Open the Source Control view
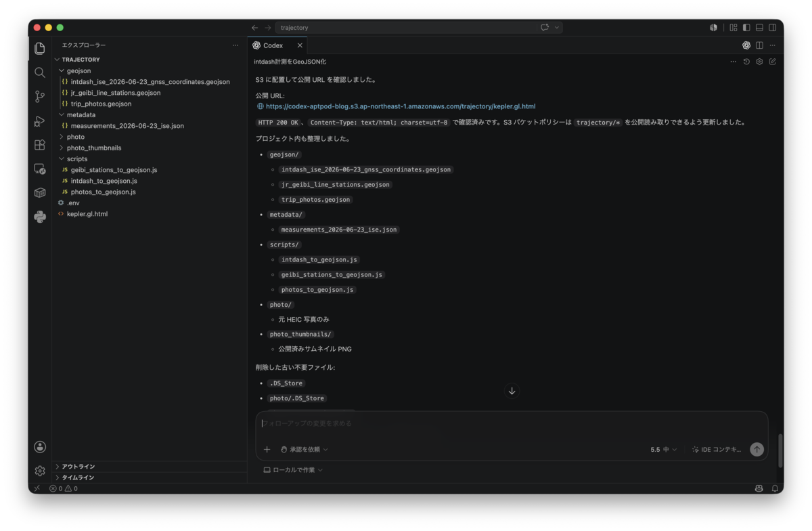Screen dimensions: 812x531 click(40, 97)
